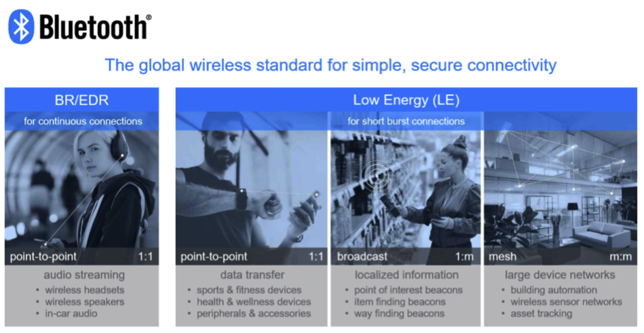The width and height of the screenshot is (644, 333).
Task: Click the 'large device networks' heading
Action: click(x=560, y=275)
